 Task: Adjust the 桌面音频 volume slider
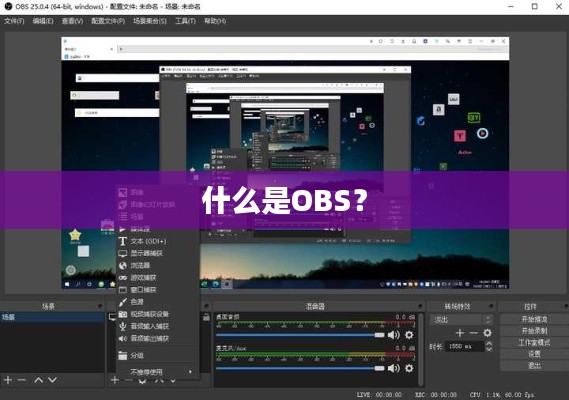pyautogui.click(x=300, y=335)
